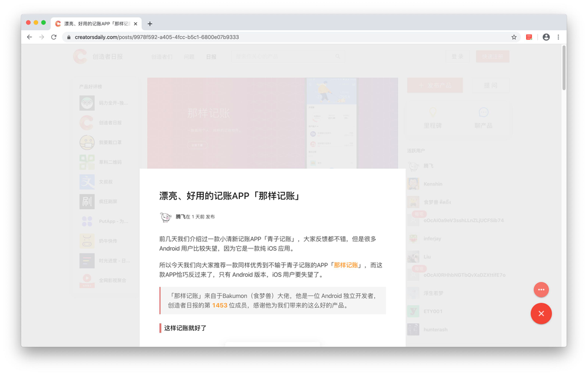Open 全网影视聚合 product icon
This screenshot has height=375, width=588.
pyautogui.click(x=87, y=280)
